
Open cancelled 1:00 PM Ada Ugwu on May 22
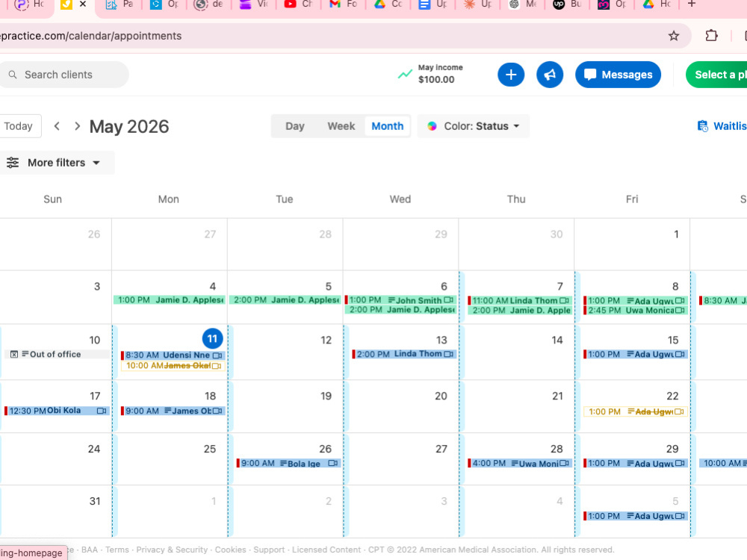[x=636, y=411]
